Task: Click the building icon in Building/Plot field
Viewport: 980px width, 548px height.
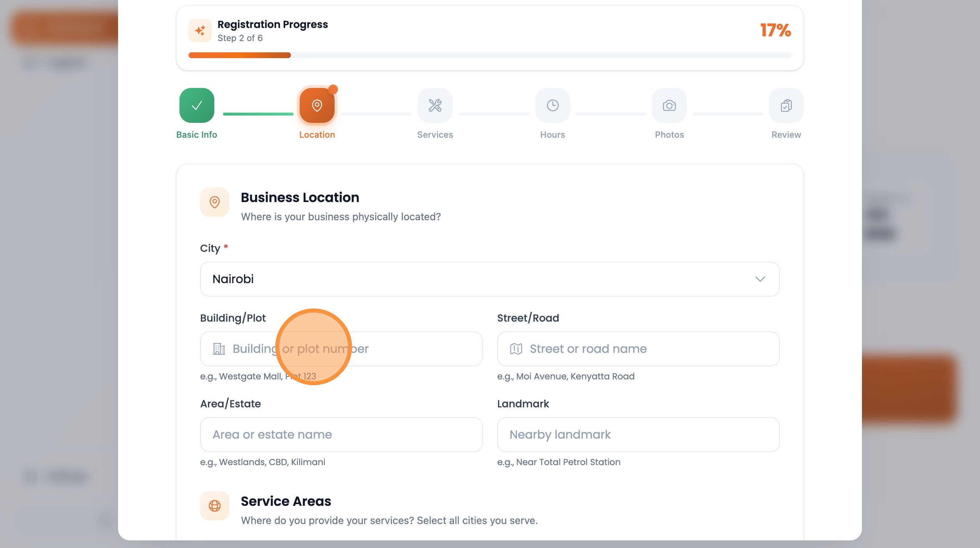Action: coord(219,348)
